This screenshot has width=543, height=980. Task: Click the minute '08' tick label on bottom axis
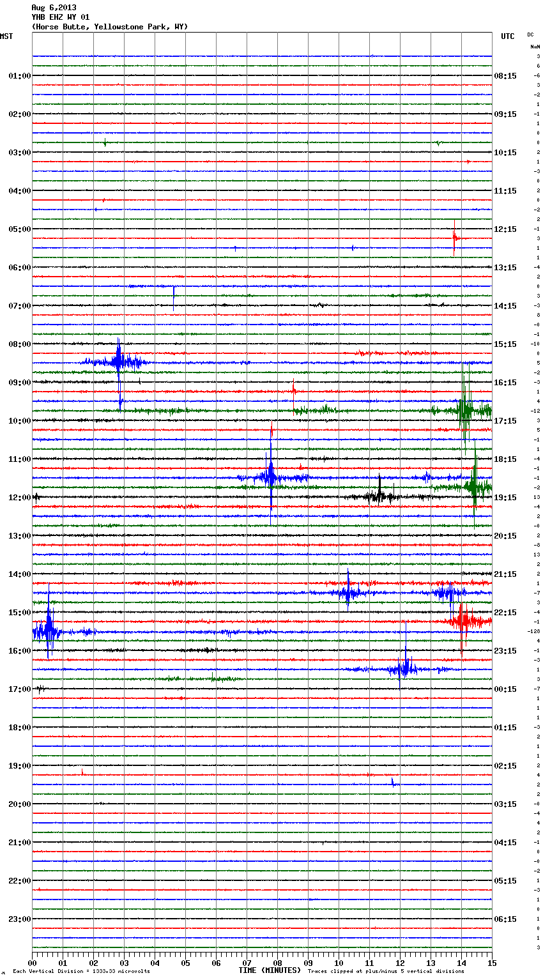click(x=277, y=963)
